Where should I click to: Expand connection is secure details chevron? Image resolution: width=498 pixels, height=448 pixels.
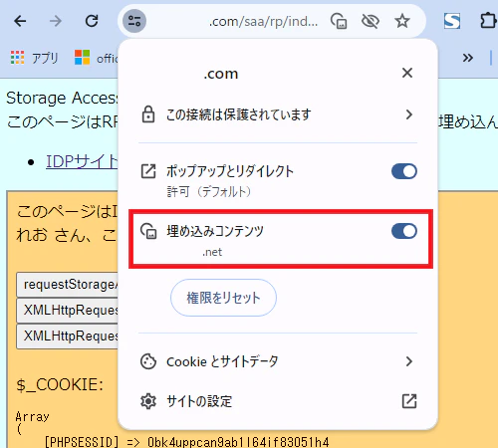tap(409, 114)
